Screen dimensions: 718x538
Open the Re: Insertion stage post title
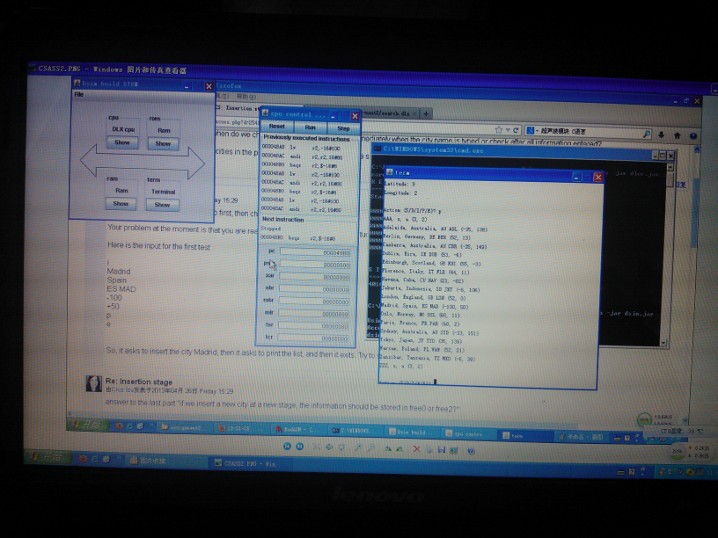139,381
